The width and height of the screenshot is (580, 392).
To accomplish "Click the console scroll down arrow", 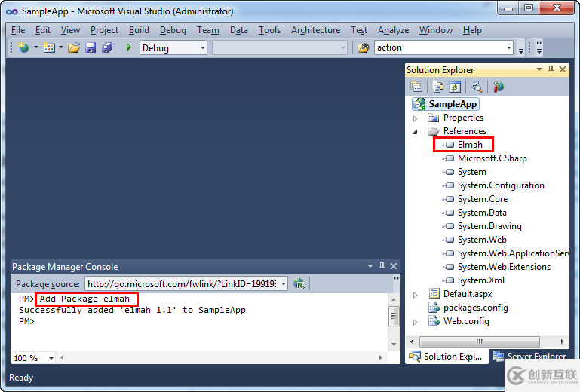I will 394,345.
